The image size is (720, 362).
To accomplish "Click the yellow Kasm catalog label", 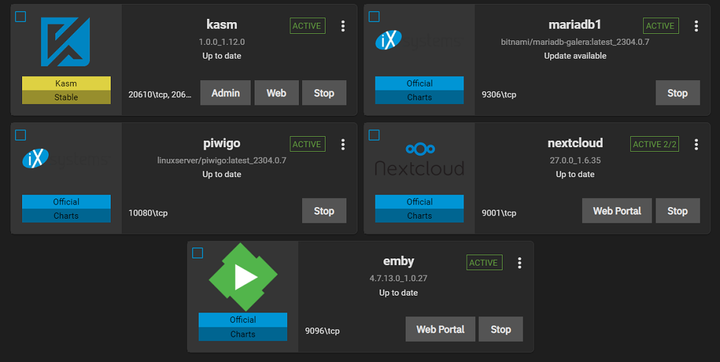I will (x=66, y=83).
